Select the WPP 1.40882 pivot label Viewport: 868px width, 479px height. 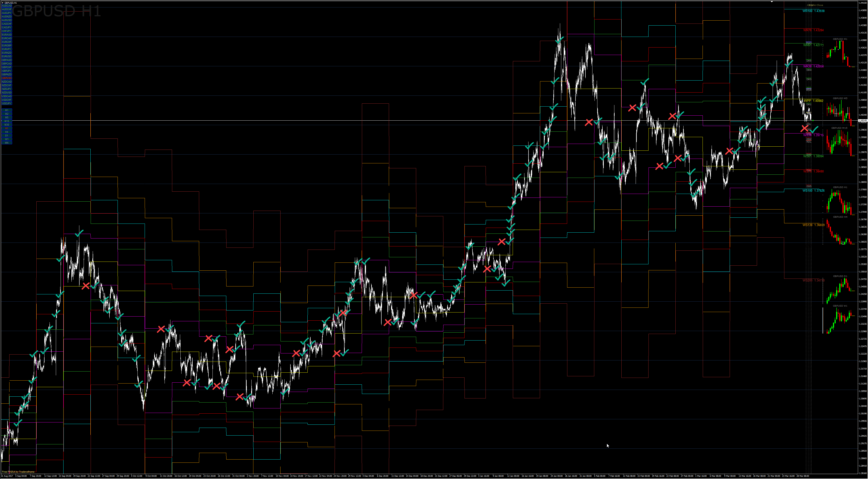tap(814, 101)
